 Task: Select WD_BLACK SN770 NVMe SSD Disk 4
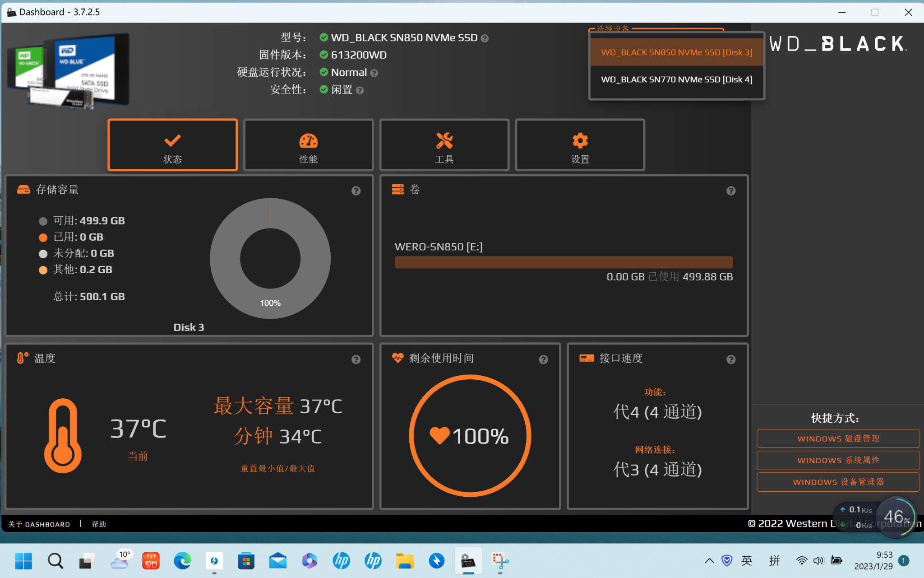tap(676, 80)
